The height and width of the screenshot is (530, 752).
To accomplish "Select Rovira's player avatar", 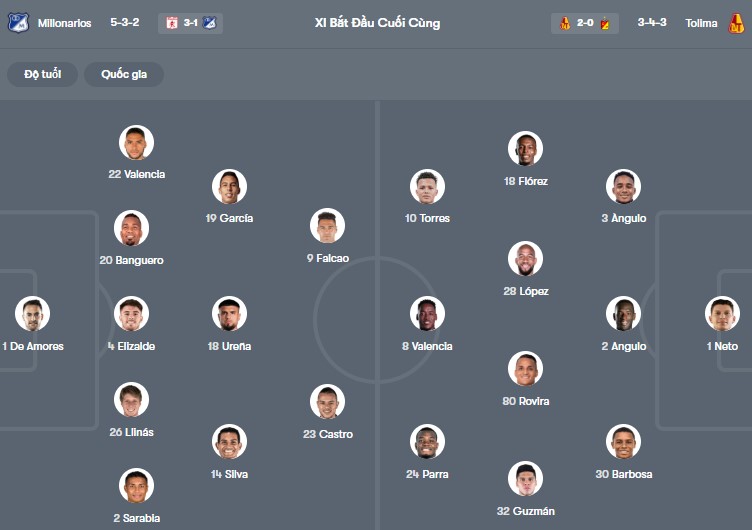I will [x=525, y=369].
